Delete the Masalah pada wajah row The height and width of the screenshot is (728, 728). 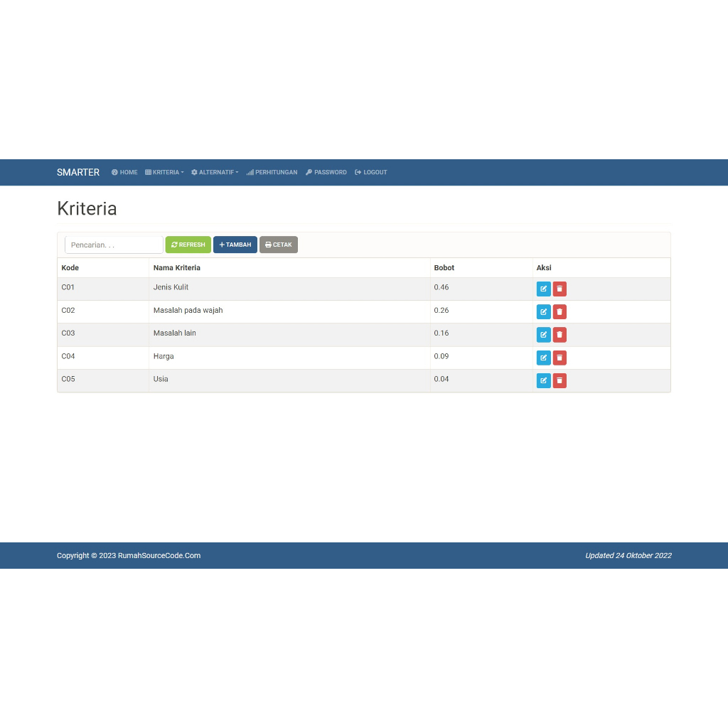point(560,311)
